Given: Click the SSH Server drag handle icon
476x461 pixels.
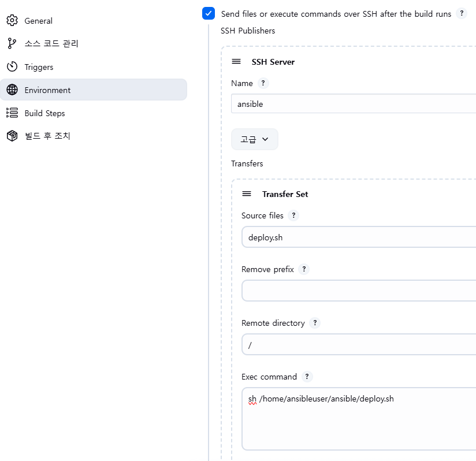Looking at the screenshot, I should point(236,62).
